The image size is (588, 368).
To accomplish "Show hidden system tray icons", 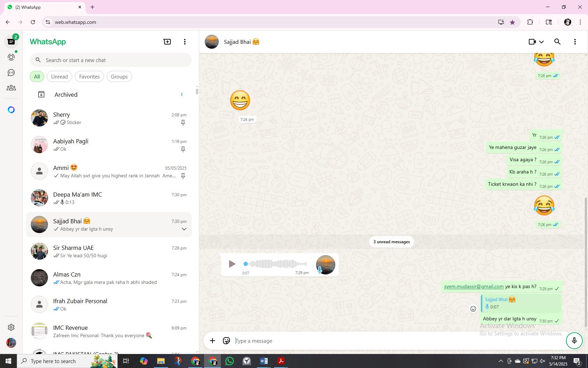I will coord(500,361).
